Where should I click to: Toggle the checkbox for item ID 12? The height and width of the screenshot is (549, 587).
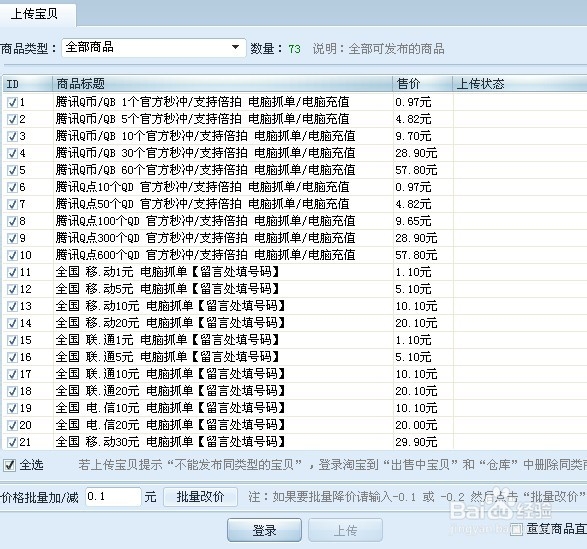pos(12,289)
